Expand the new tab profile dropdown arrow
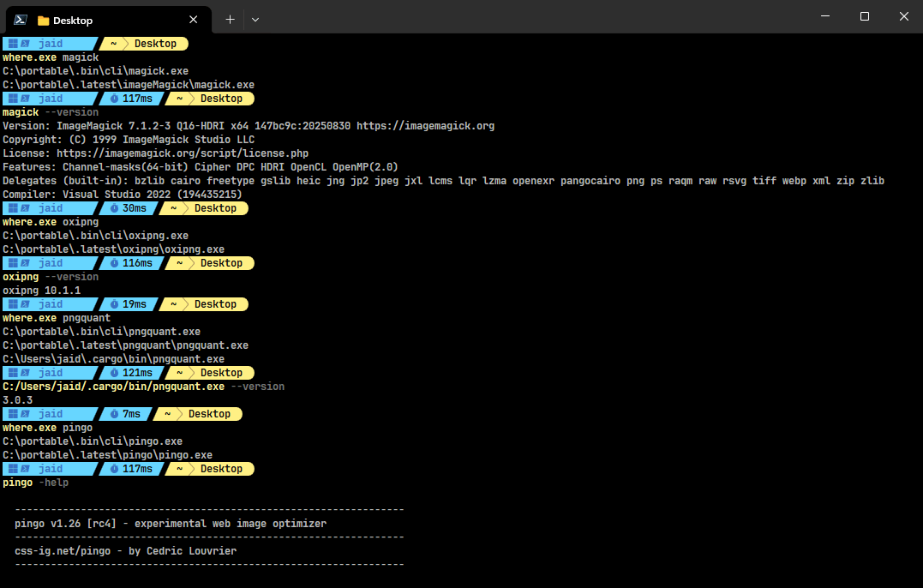 click(x=255, y=20)
